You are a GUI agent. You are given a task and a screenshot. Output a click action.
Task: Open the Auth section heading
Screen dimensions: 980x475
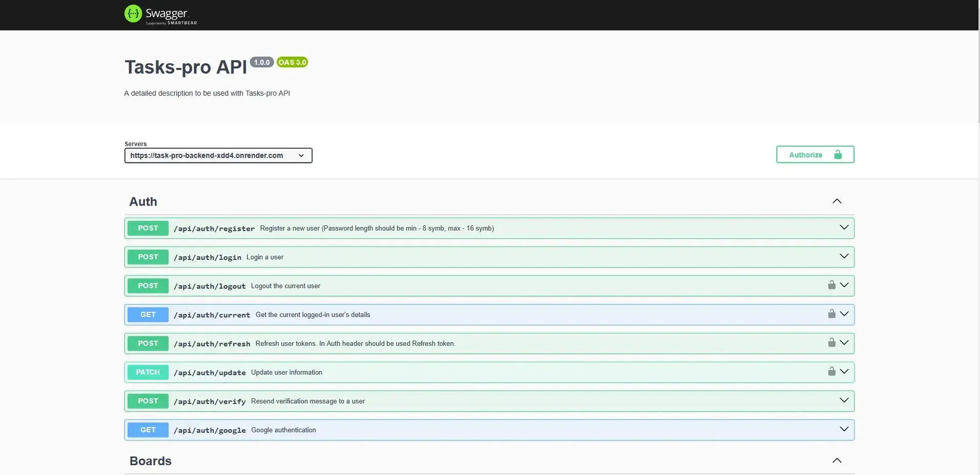pyautogui.click(x=143, y=201)
